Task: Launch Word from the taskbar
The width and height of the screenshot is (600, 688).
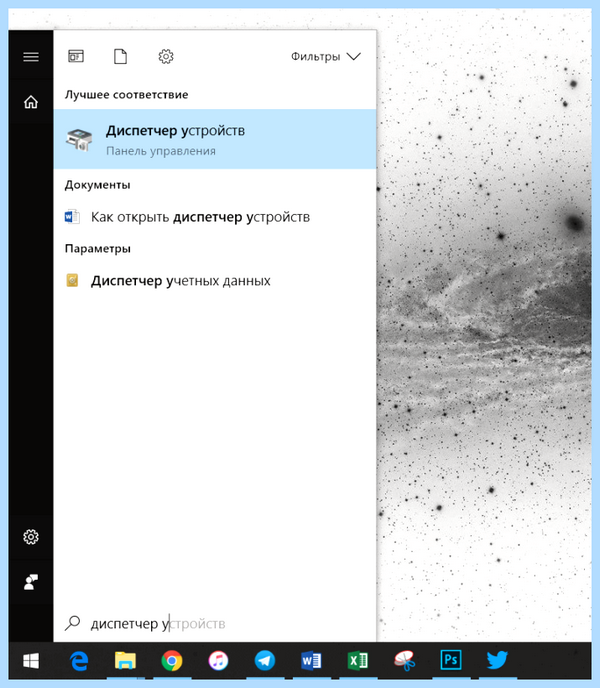Action: [x=311, y=661]
